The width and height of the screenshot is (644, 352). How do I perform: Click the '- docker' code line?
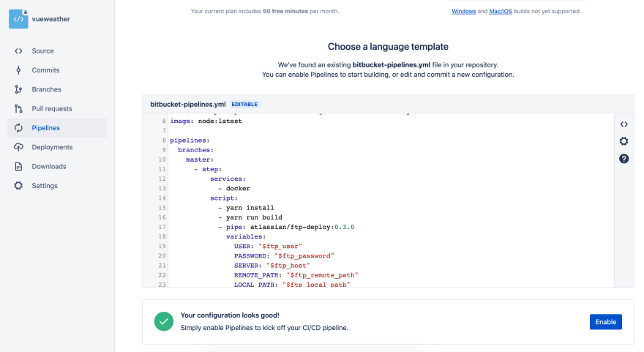[x=234, y=189]
